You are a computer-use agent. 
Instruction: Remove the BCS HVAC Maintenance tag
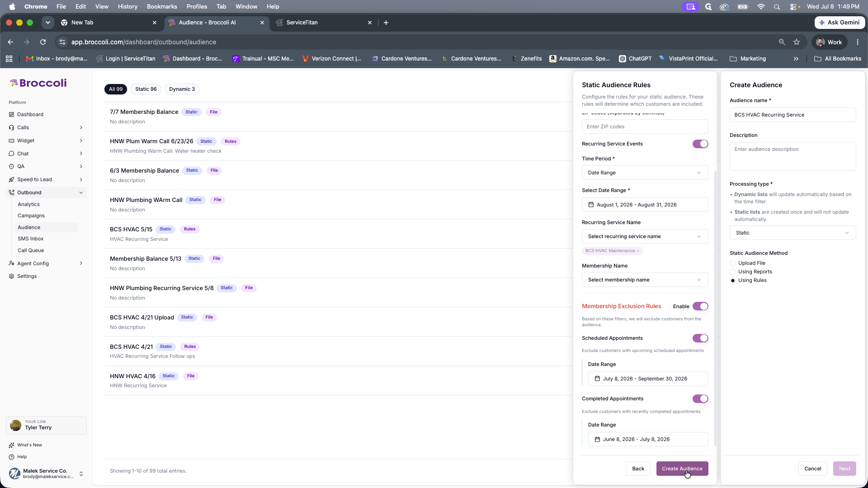point(638,251)
